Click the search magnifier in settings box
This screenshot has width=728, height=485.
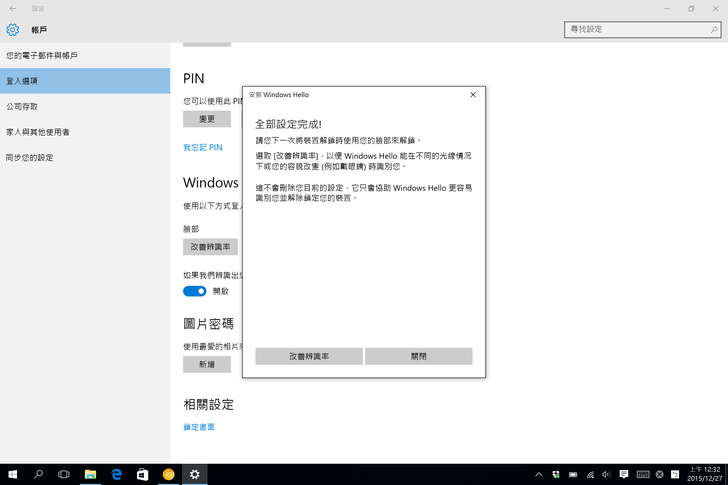714,29
